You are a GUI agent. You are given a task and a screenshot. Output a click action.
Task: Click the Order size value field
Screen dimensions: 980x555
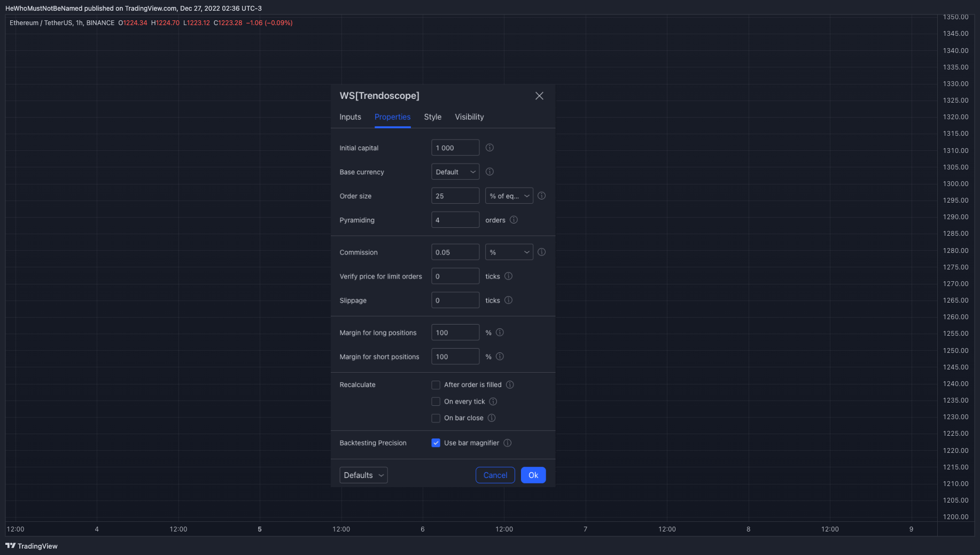click(x=455, y=196)
